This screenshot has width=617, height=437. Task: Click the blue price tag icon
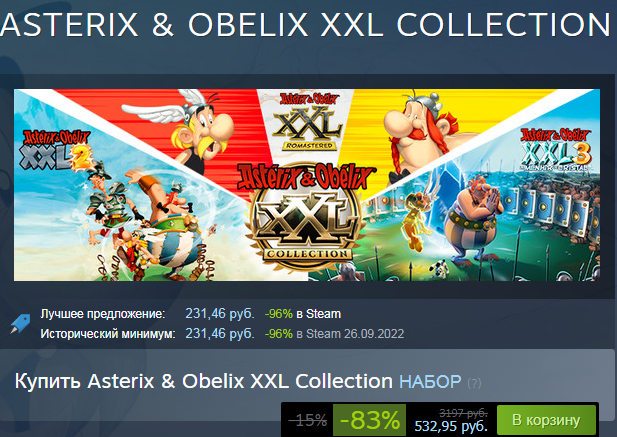(20, 324)
